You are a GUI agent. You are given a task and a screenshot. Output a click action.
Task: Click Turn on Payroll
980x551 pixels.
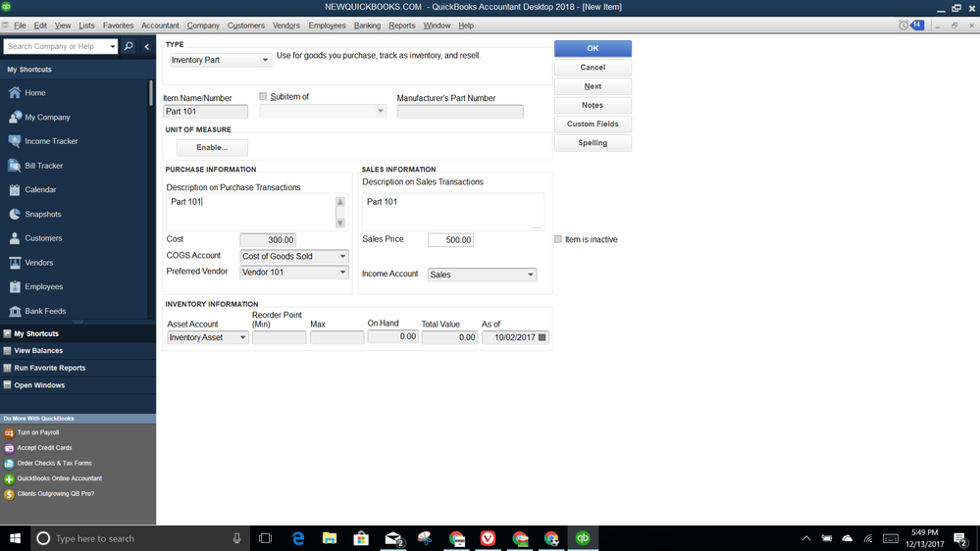point(37,432)
